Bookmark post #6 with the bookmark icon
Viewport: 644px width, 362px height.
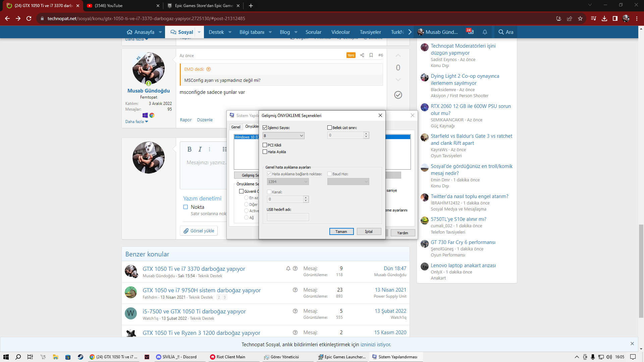(371, 55)
